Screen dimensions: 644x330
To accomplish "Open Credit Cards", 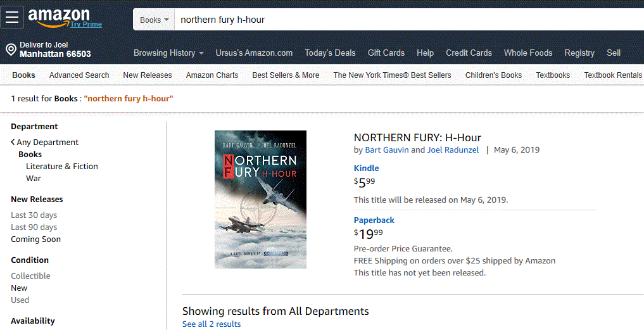I will pos(469,53).
